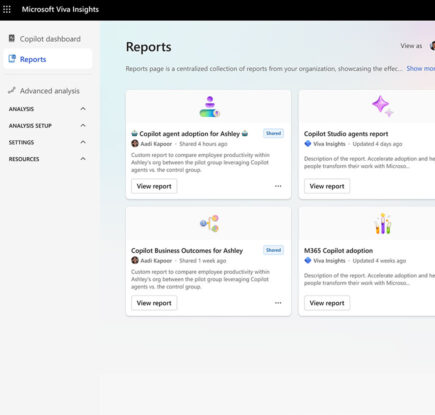The width and height of the screenshot is (435, 415).
Task: Open more options on Copilot agent adoption card
Action: (278, 186)
